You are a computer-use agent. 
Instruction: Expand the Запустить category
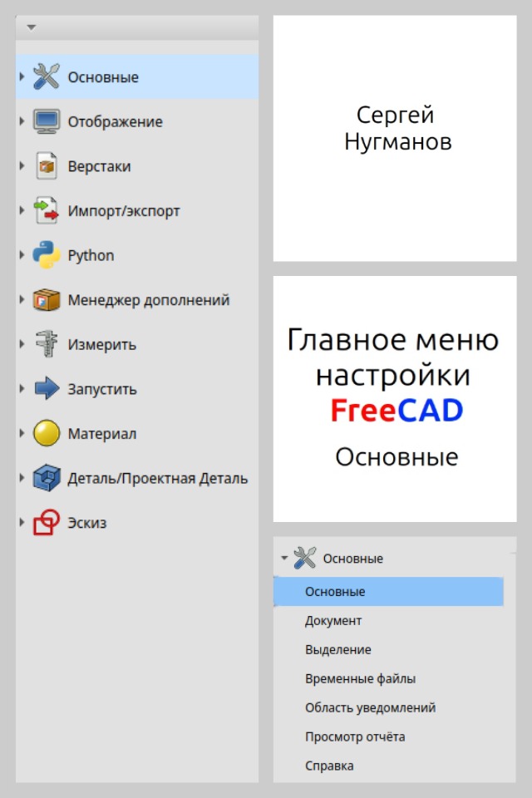click(22, 388)
